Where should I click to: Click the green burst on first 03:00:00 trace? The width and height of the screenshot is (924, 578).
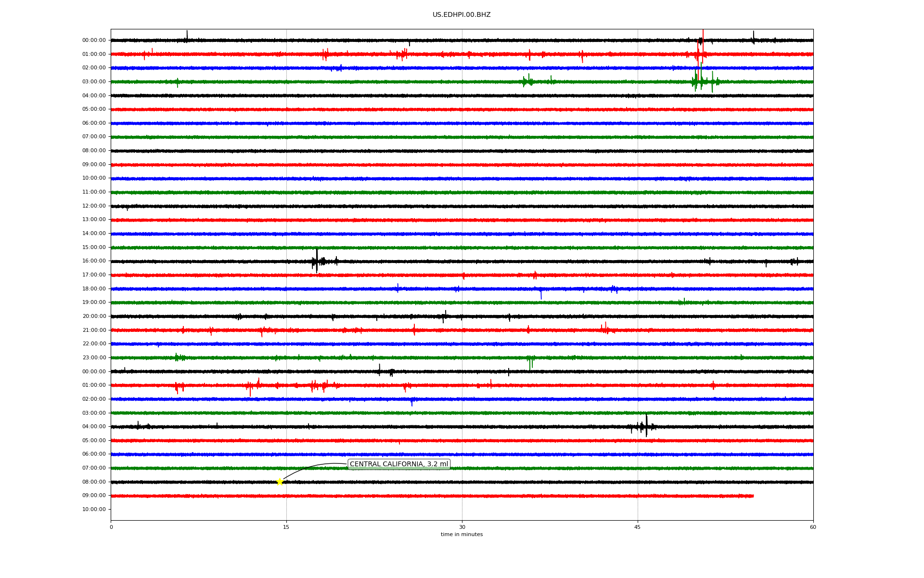[701, 81]
